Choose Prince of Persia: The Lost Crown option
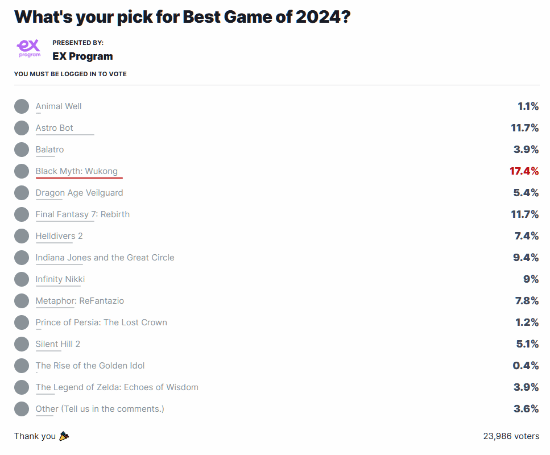 click(x=21, y=322)
